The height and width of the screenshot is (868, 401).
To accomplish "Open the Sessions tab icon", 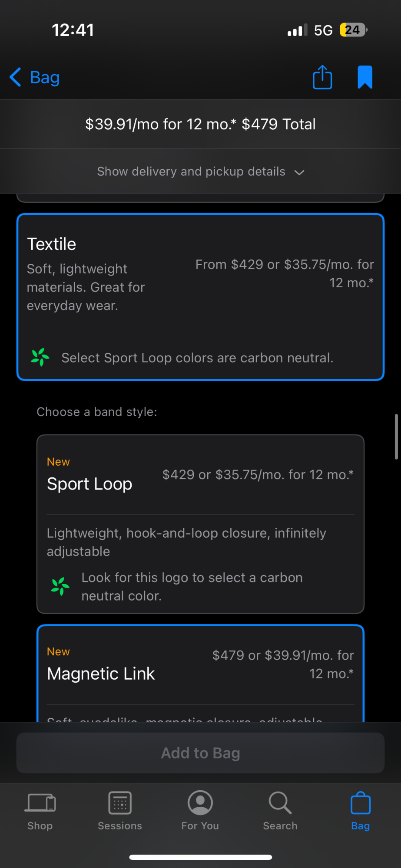I will [120, 802].
